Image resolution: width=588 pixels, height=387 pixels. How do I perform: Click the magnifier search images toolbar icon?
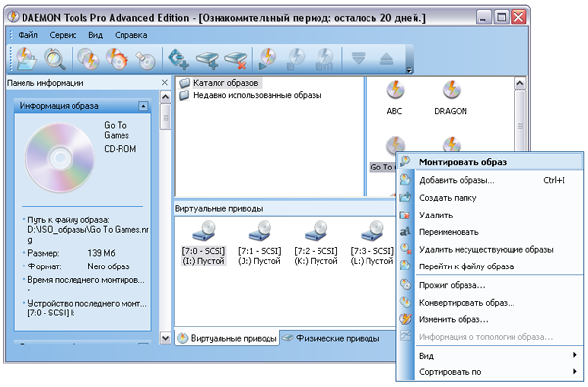[x=55, y=59]
